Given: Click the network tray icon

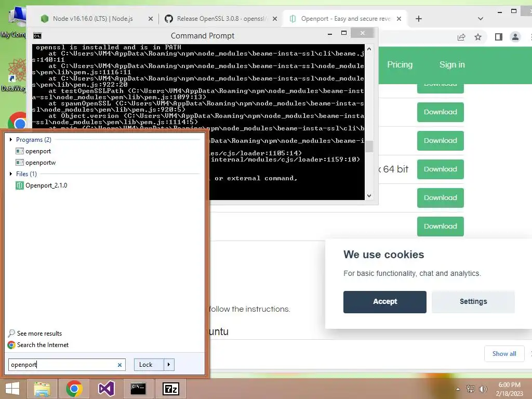Looking at the screenshot, I should coord(471,389).
